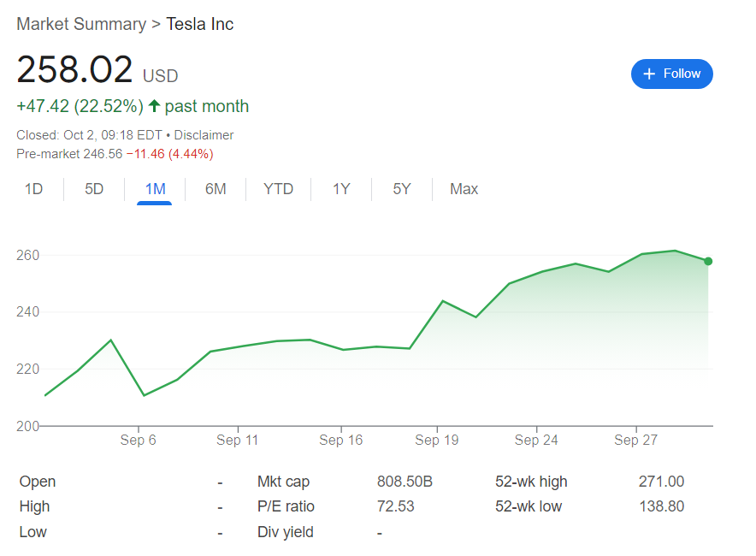Select the 6M range tab
This screenshot has width=756, height=556.
(x=216, y=189)
